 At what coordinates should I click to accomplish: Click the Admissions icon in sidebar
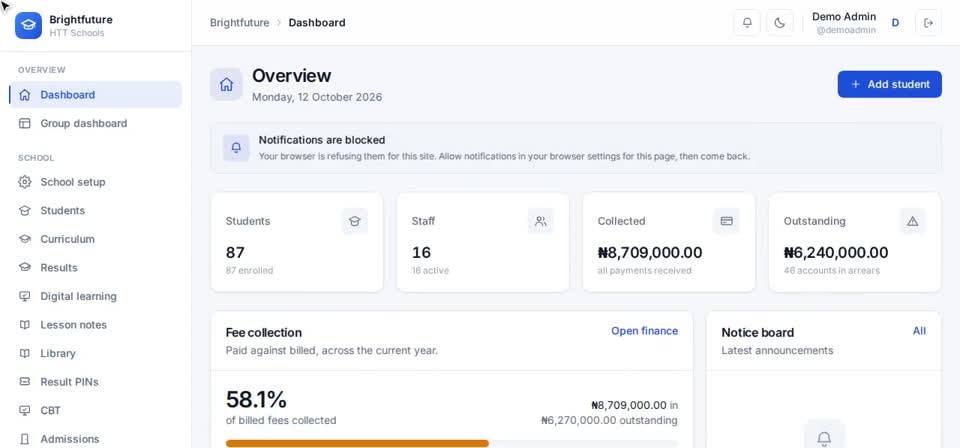click(24, 439)
